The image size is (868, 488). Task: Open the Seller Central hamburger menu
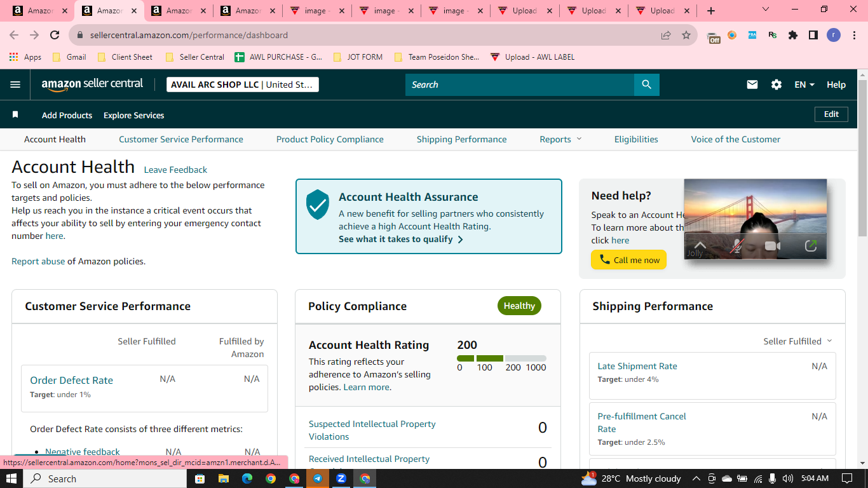[15, 85]
